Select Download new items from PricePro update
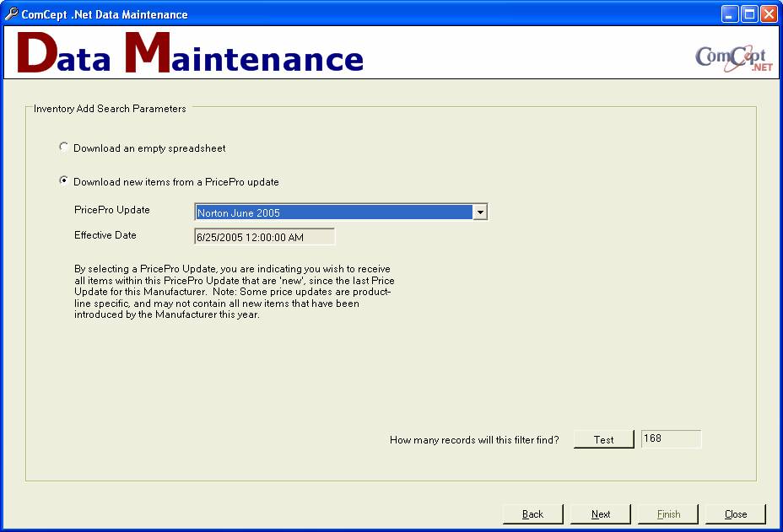 (64, 181)
